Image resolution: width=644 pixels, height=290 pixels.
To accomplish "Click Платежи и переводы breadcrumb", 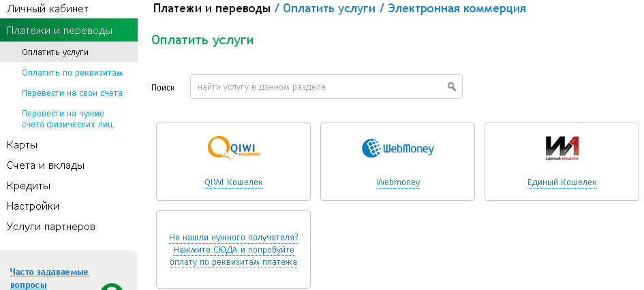I will click(211, 8).
